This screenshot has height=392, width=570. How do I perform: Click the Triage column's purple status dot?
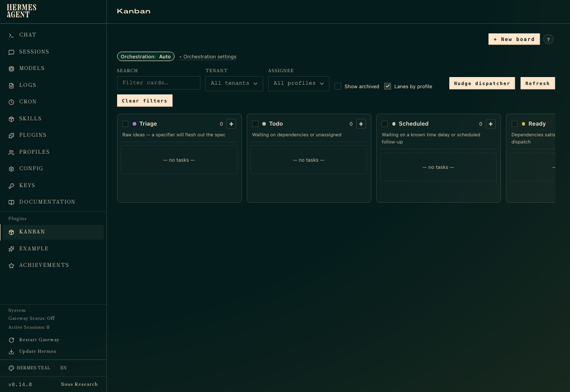point(134,124)
